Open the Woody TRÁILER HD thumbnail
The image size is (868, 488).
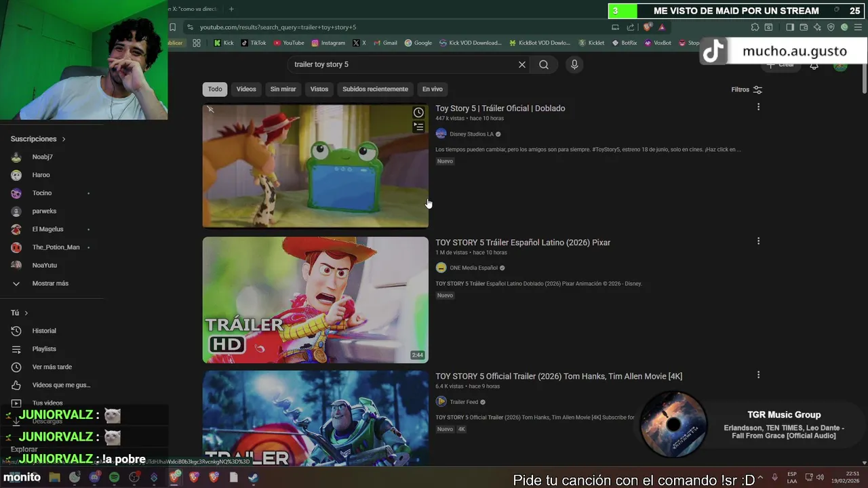coord(315,300)
